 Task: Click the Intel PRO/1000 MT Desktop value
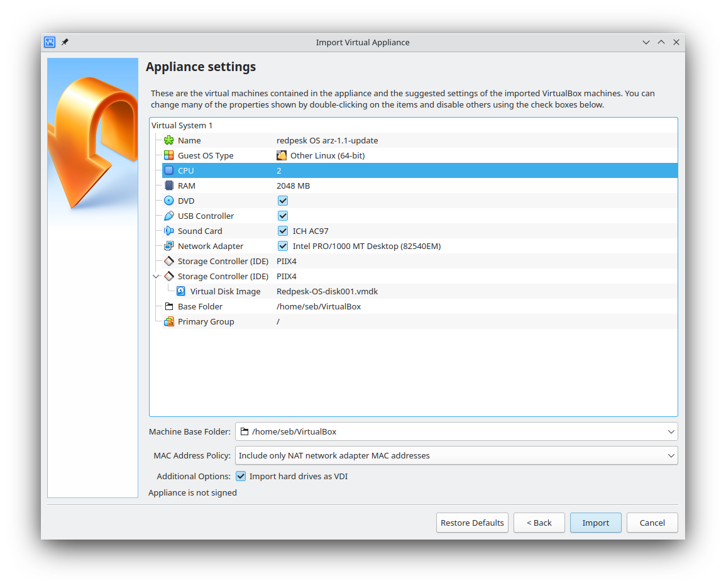pos(366,246)
